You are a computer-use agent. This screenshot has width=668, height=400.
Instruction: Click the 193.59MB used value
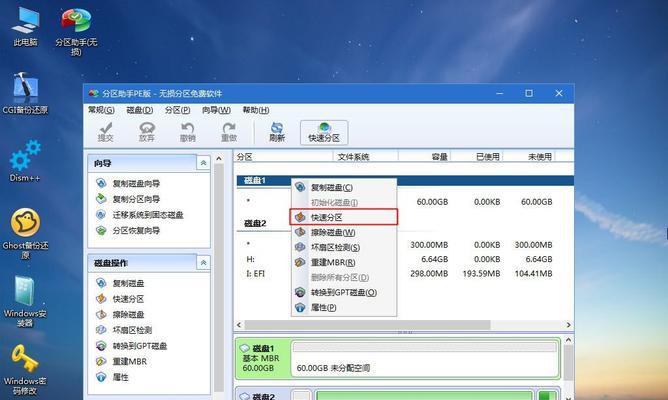(x=481, y=273)
